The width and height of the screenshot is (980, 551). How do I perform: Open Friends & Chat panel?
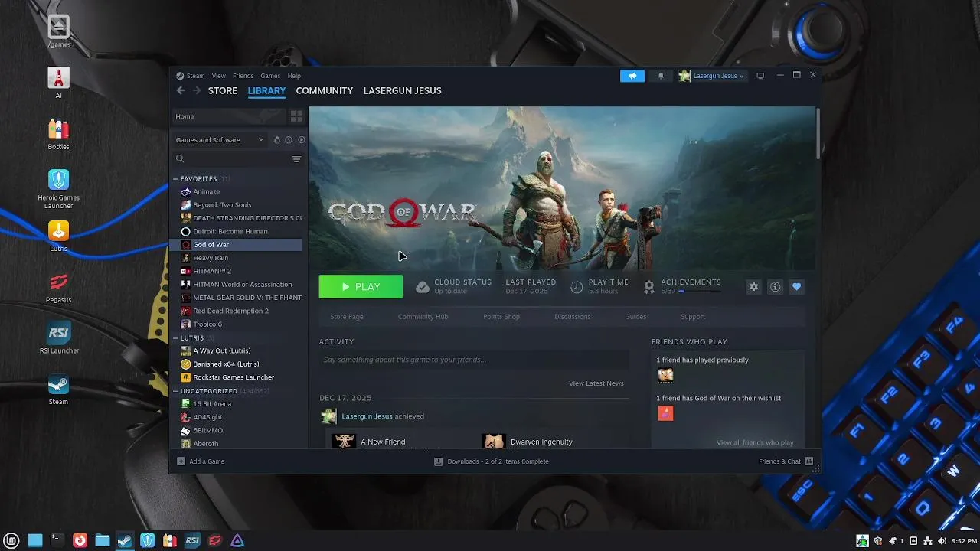click(x=786, y=461)
